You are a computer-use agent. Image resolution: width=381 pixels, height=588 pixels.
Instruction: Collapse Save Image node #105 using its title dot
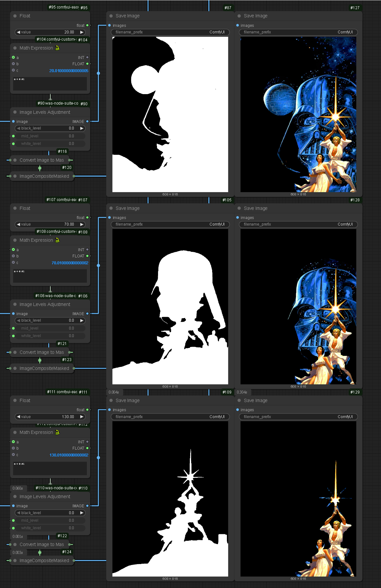pos(111,208)
